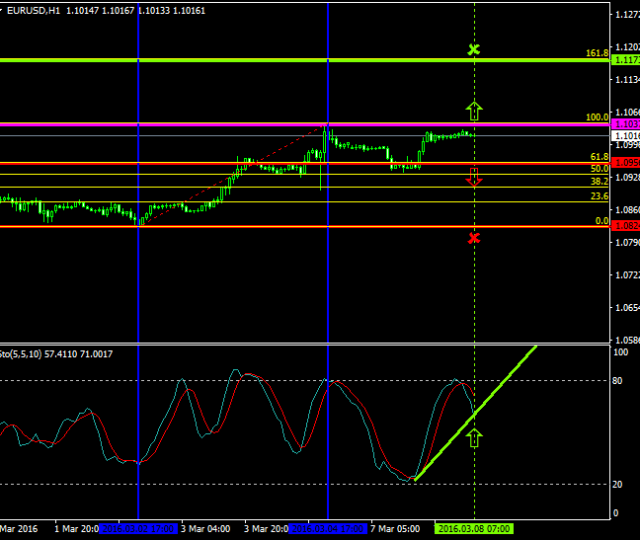Click the 61.8 Fibonacci level label
Viewport: 640px width, 540px height.
click(x=599, y=157)
